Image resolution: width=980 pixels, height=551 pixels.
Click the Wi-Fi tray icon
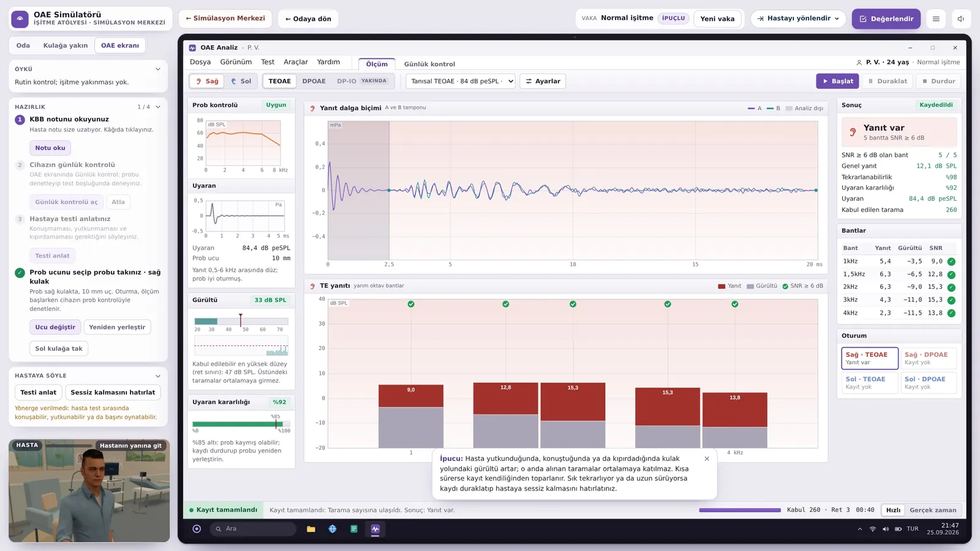[873, 529]
